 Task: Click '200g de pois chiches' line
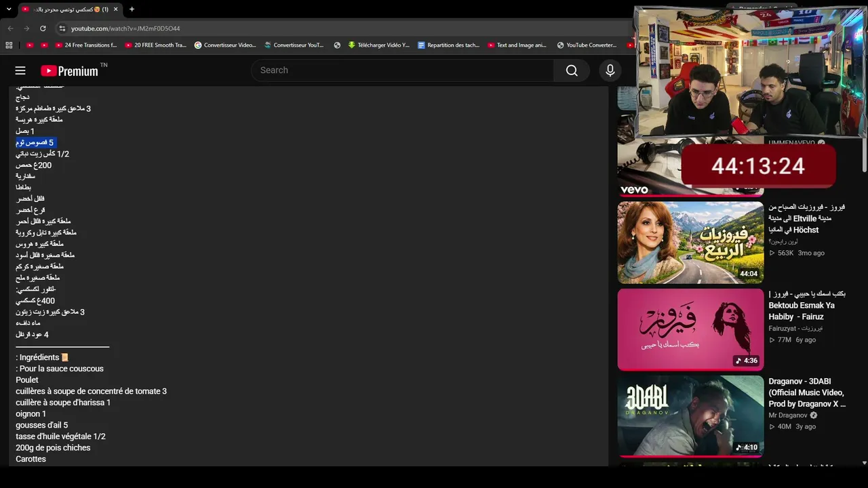point(53,448)
